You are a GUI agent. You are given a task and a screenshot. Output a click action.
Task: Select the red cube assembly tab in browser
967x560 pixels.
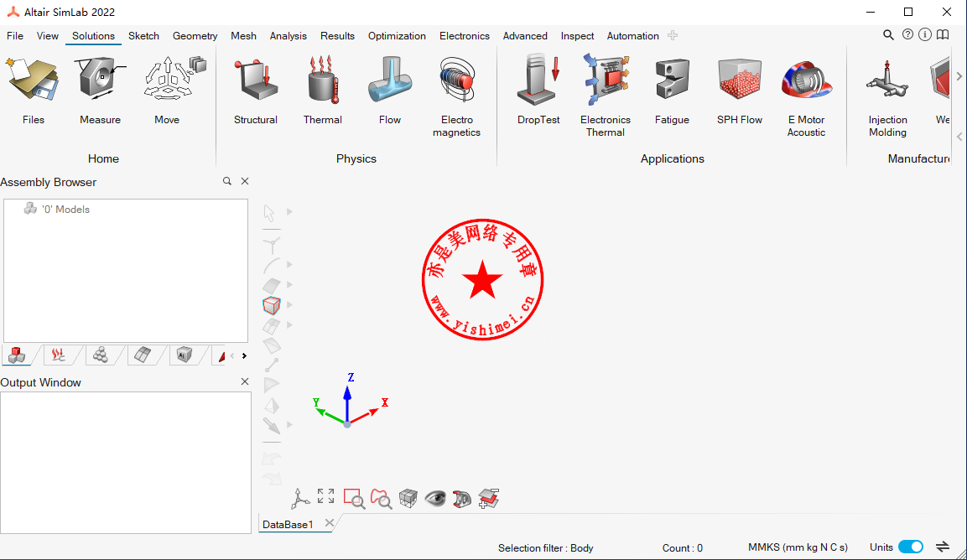coord(18,355)
